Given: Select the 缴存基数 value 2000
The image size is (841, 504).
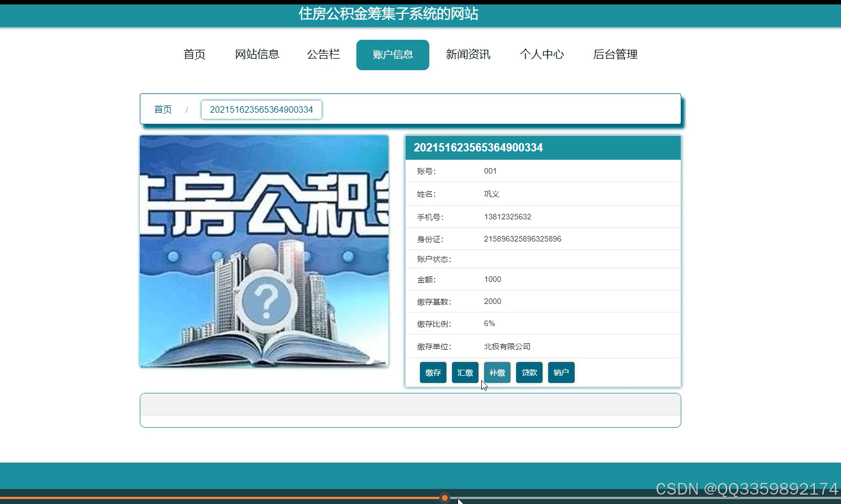Looking at the screenshot, I should tap(492, 301).
